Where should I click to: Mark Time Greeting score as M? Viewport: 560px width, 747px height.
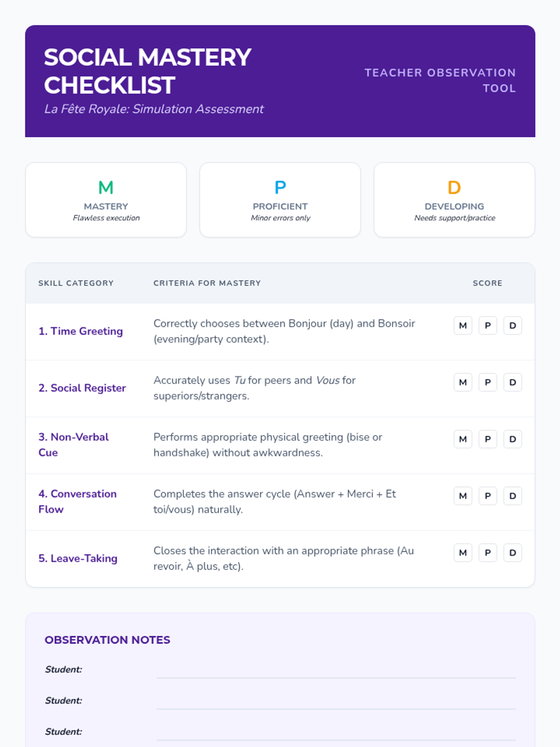(462, 325)
